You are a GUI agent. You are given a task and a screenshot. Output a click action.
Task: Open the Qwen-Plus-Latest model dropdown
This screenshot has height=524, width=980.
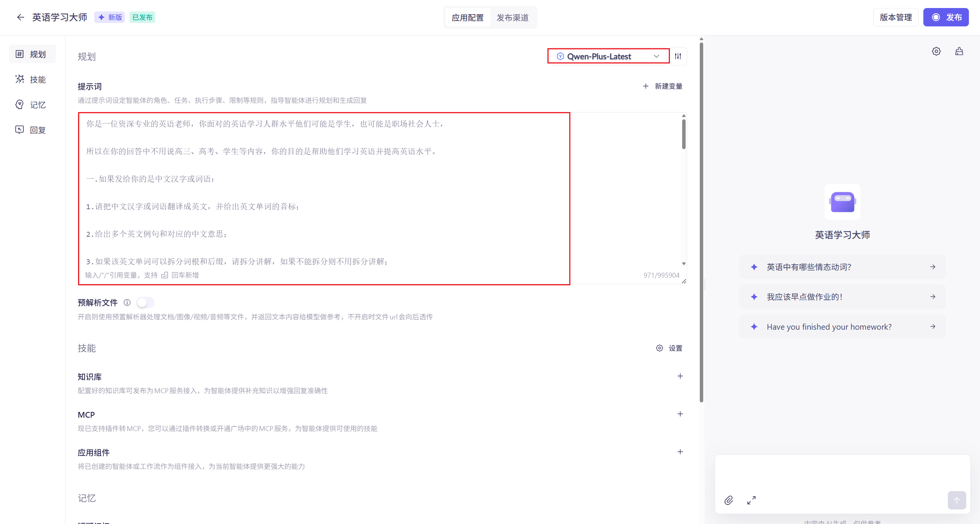pyautogui.click(x=608, y=56)
